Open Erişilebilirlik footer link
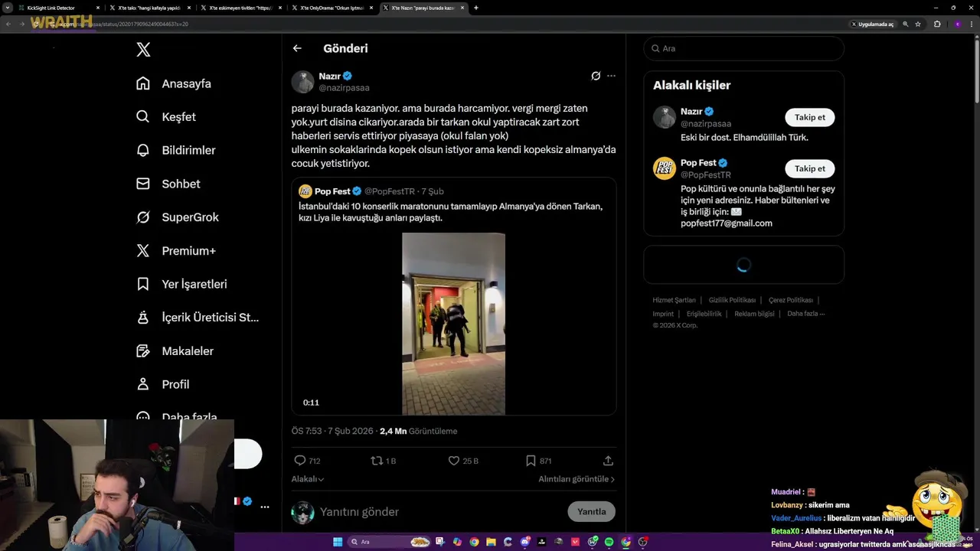The height and width of the screenshot is (551, 980). click(x=704, y=314)
